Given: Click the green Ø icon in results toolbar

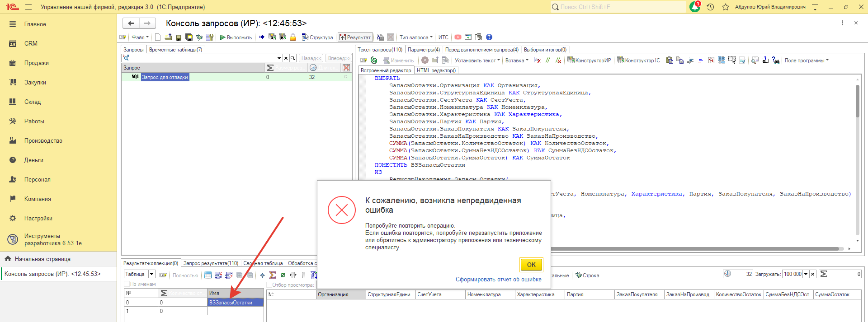Looking at the screenshot, I should point(283,275).
